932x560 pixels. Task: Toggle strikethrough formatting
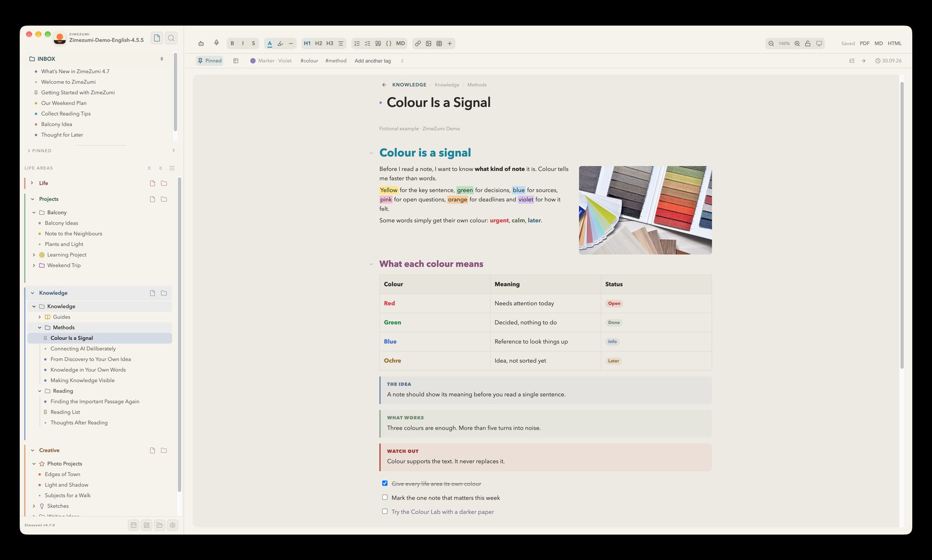coord(253,43)
